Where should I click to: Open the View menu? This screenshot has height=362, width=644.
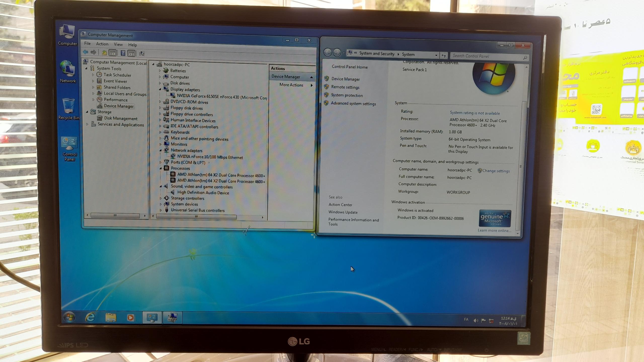[x=118, y=44]
